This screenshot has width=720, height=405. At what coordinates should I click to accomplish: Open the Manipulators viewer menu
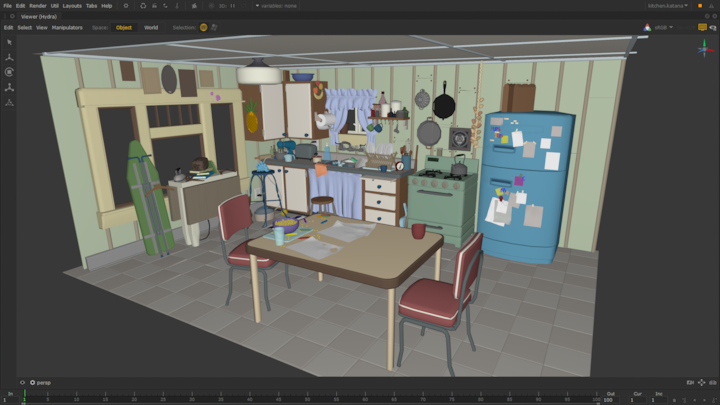pos(67,28)
